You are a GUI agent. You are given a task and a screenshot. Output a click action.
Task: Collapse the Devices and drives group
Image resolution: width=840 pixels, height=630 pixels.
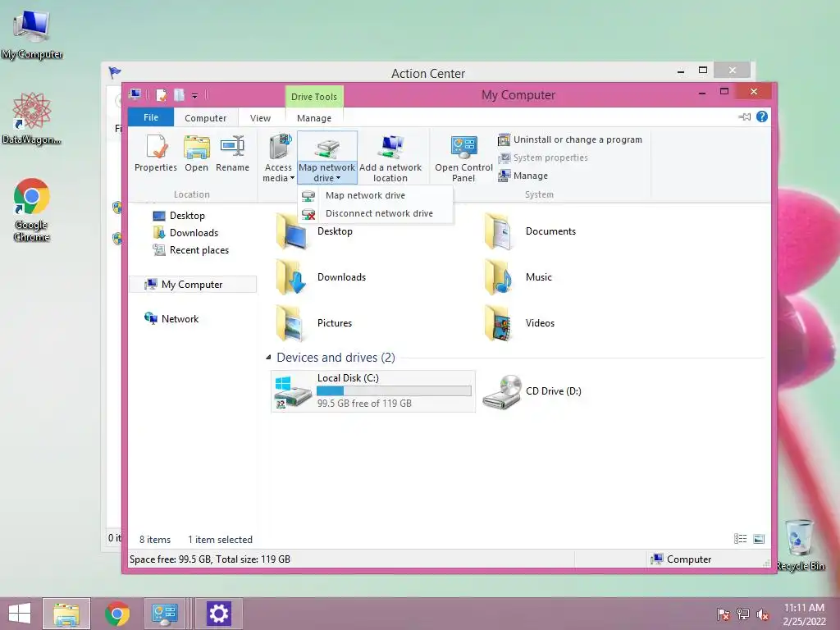[x=268, y=358]
